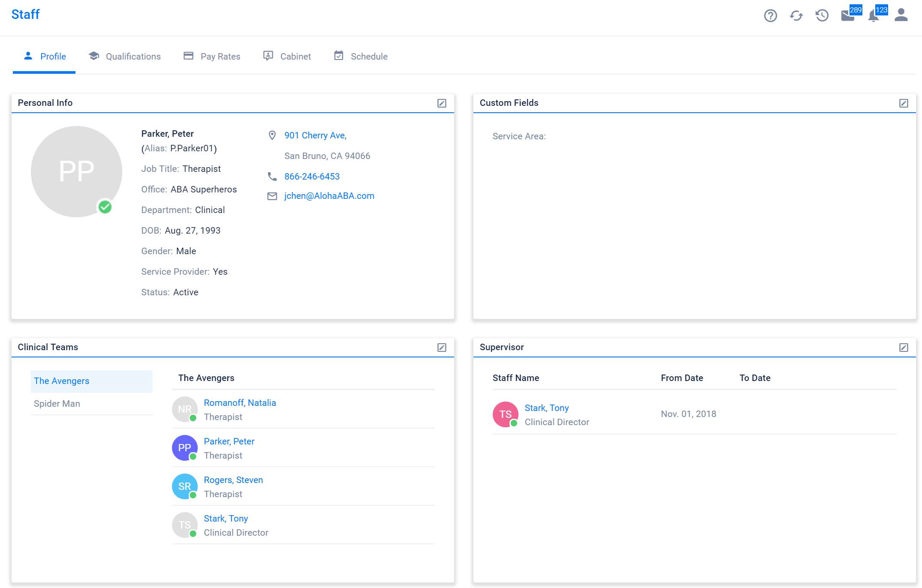The width and height of the screenshot is (922, 588).
Task: Edit the Custom Fields panel
Action: point(904,103)
